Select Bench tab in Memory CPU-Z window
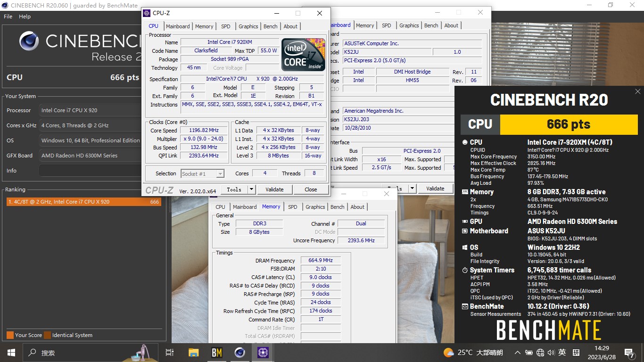The width and height of the screenshot is (644, 362). tap(338, 207)
